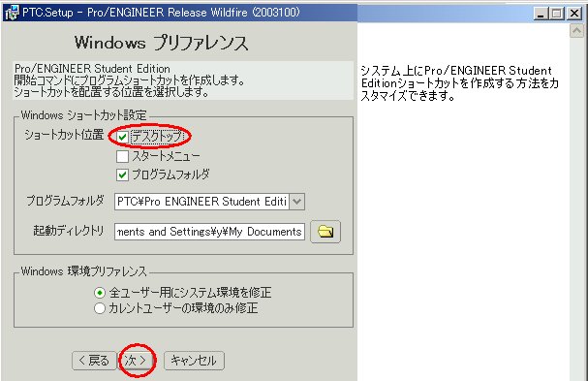Click the 次 next button
This screenshot has width=588, height=381.
point(137,361)
